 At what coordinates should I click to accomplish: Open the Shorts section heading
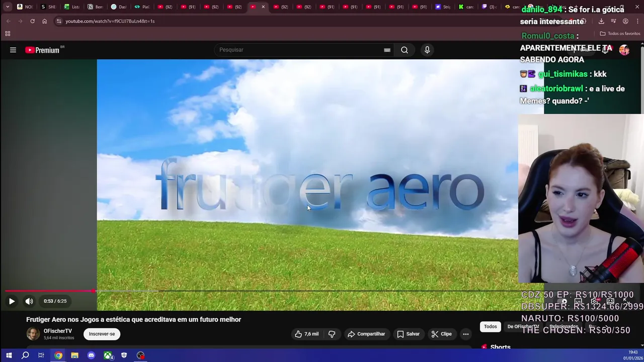[x=500, y=347]
